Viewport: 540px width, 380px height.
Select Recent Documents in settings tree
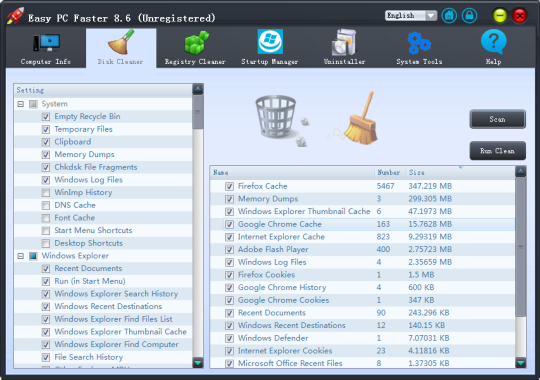pos(88,268)
